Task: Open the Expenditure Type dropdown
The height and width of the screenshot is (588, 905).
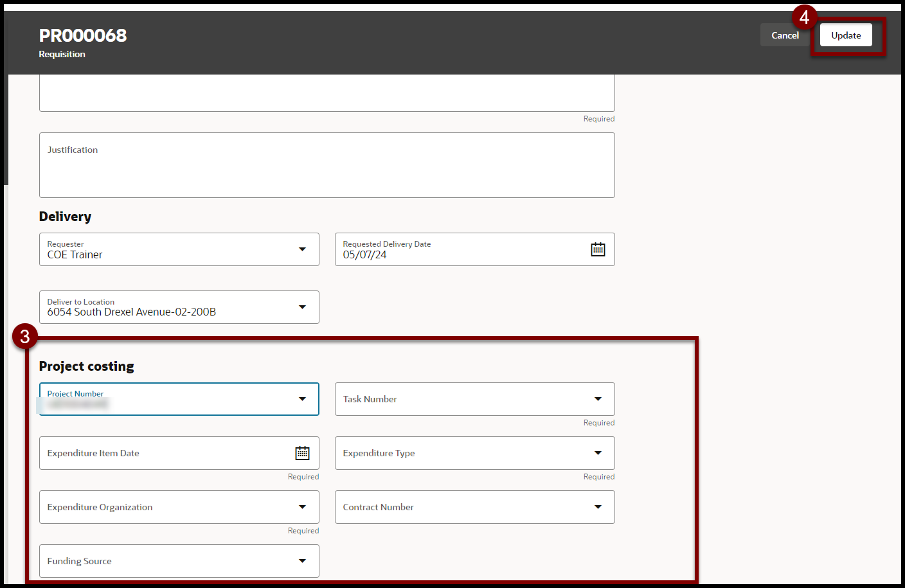Action: click(598, 453)
